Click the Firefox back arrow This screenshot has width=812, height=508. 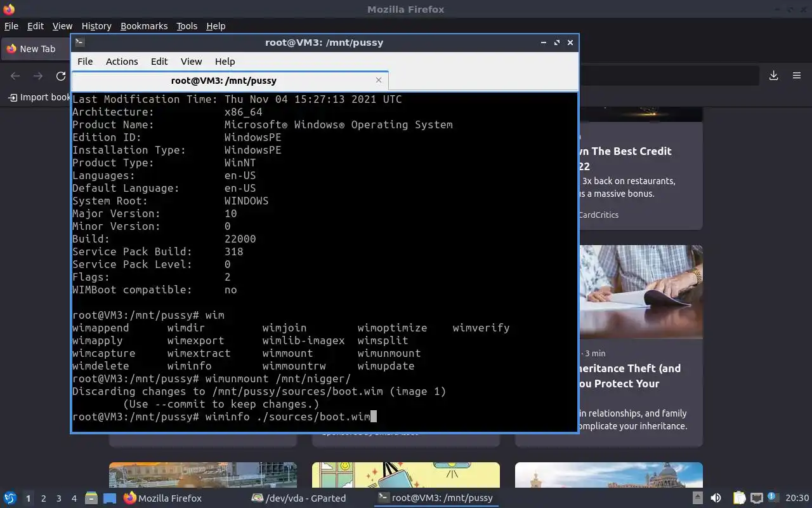click(15, 76)
